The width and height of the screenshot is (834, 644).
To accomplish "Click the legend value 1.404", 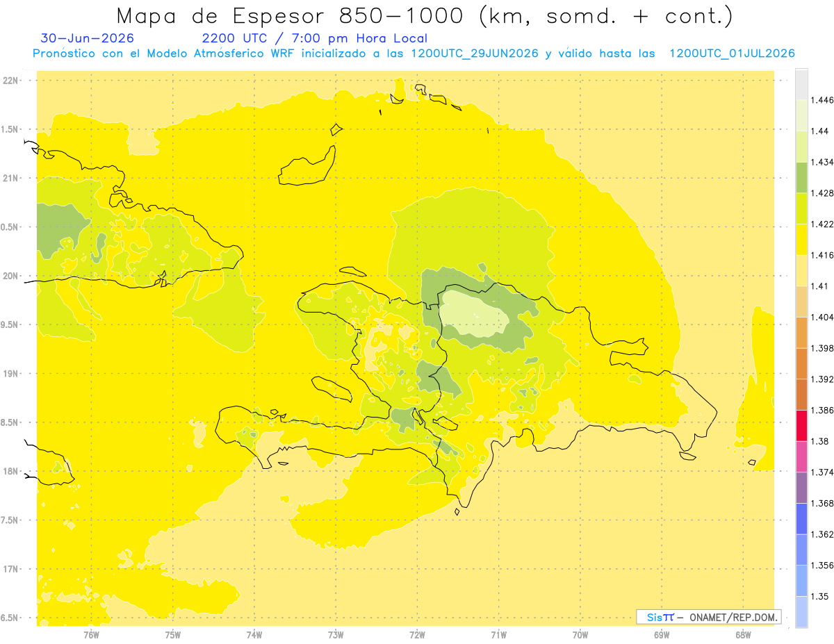I will pyautogui.click(x=823, y=317).
